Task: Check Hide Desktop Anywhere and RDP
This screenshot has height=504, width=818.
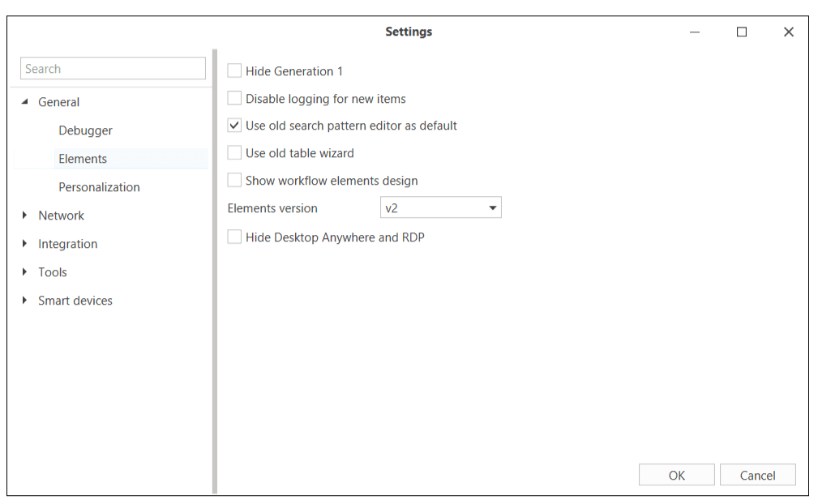Action: [x=234, y=237]
